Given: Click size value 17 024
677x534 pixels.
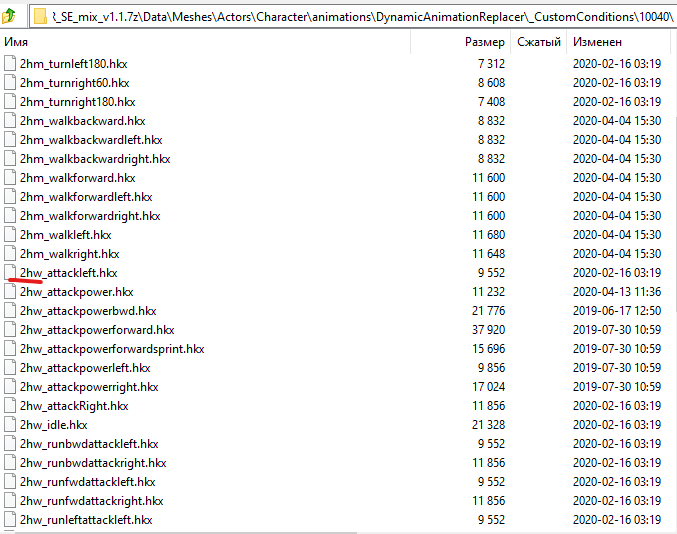Looking at the screenshot, I should point(488,387).
